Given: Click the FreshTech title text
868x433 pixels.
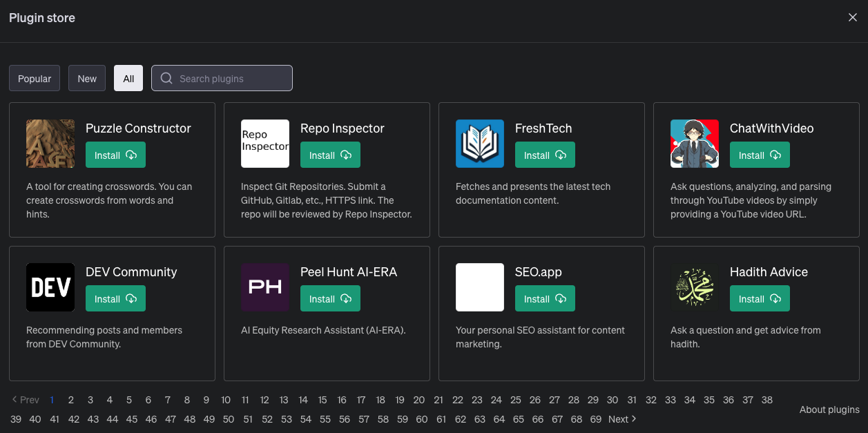Looking at the screenshot, I should (x=543, y=128).
